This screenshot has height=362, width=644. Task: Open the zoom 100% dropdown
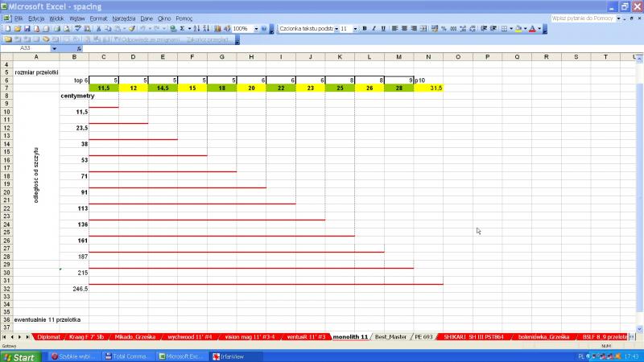[x=257, y=28]
